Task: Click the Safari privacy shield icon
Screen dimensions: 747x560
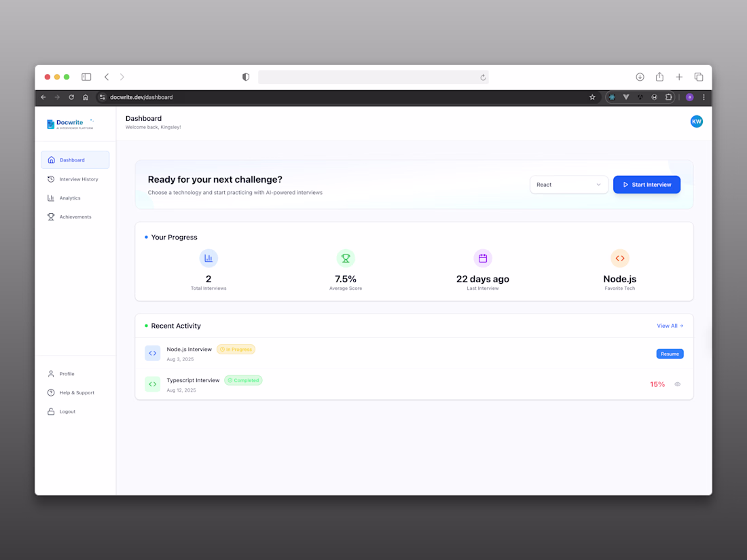Action: coord(246,77)
